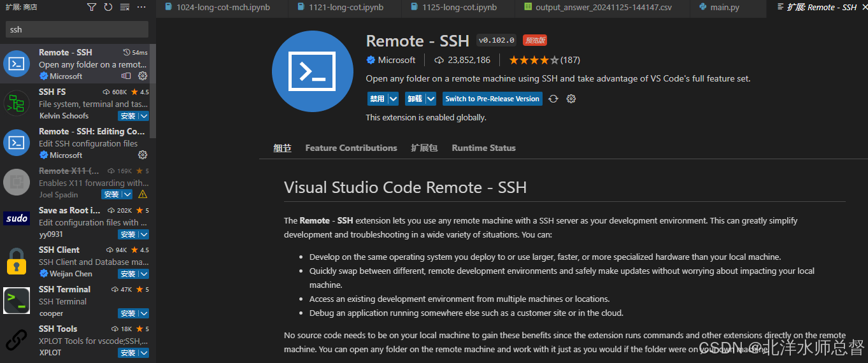Expand the install dropdown for SSH FS
The height and width of the screenshot is (363, 868).
(x=144, y=116)
